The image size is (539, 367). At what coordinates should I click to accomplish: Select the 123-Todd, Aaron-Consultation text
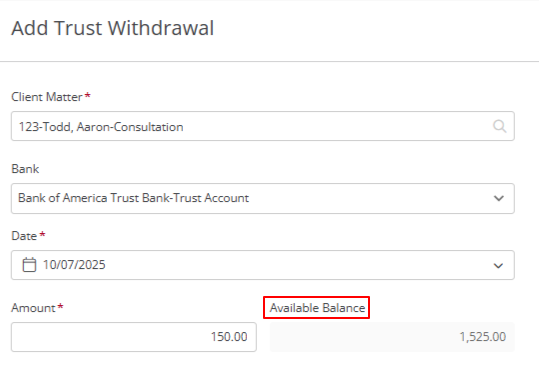click(101, 127)
